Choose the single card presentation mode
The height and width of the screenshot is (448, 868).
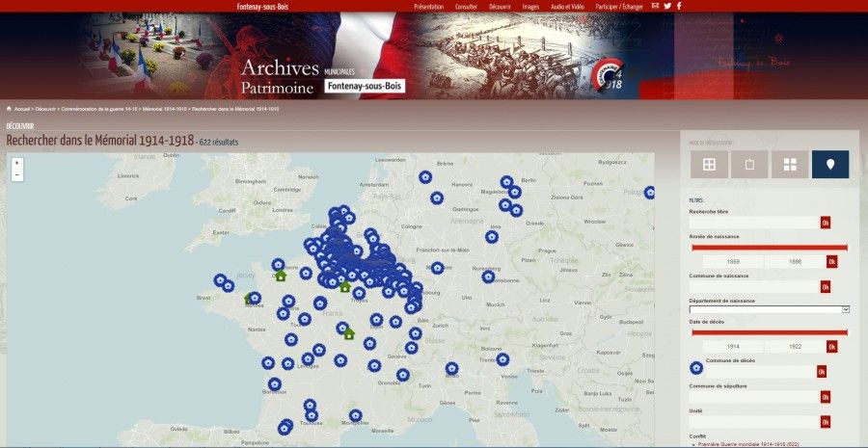tap(749, 165)
